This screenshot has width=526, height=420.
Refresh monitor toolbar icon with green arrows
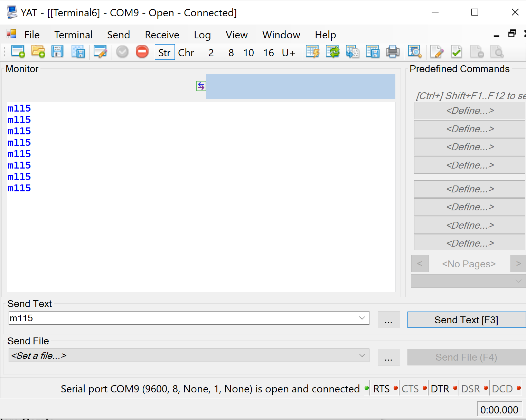[332, 52]
